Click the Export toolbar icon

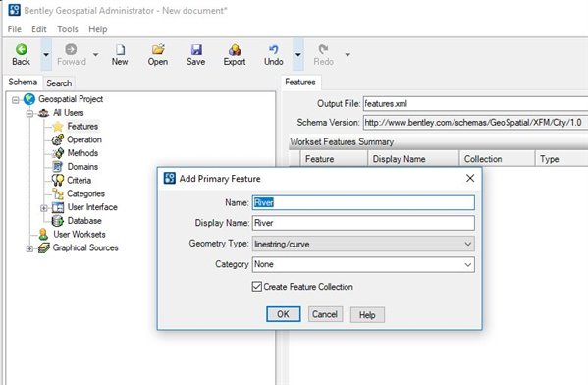coord(235,49)
